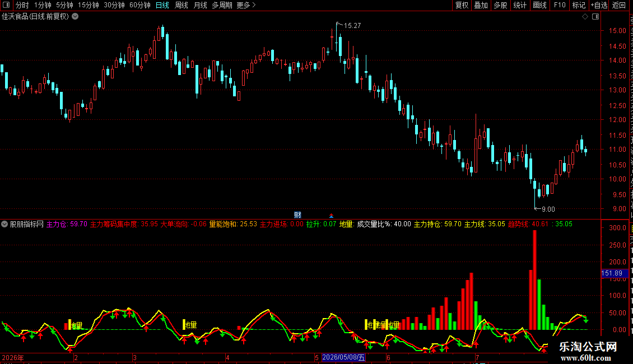The image size is (633, 364).
Task: Click the 主力仓: 59.70 indicator value
Action: click(x=67, y=224)
